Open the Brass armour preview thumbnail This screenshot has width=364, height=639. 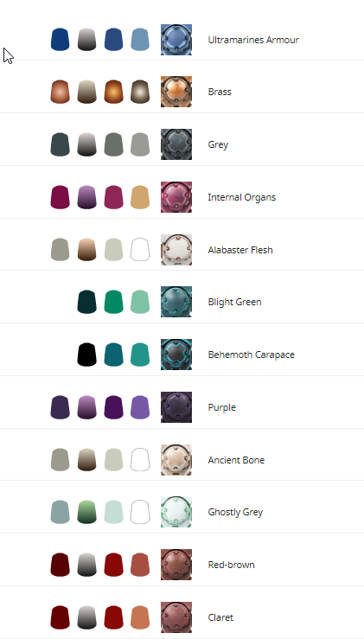(x=176, y=92)
